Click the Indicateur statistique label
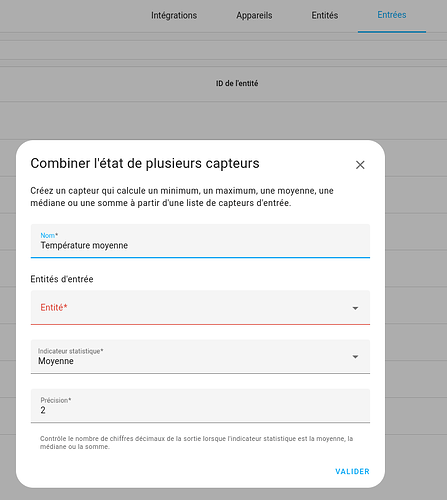Screen dimensions: 447x500 70,351
